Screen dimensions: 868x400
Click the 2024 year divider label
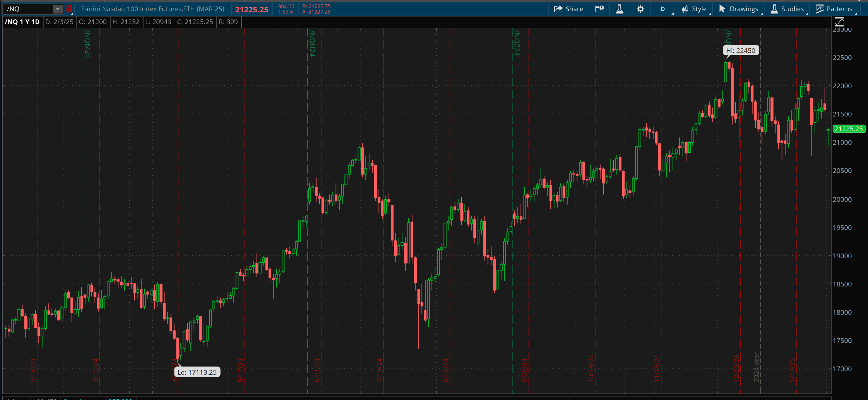pos(756,367)
